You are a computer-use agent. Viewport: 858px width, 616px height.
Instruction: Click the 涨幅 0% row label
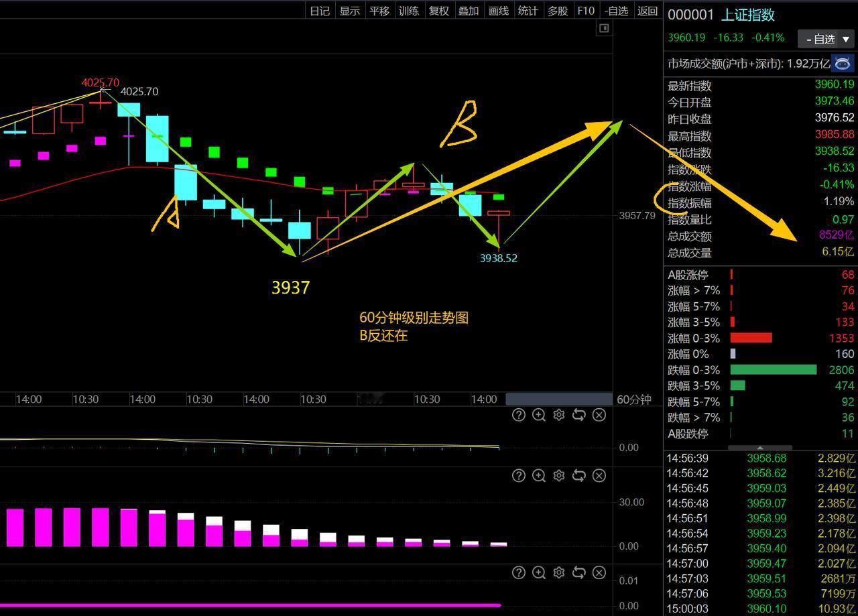click(688, 354)
